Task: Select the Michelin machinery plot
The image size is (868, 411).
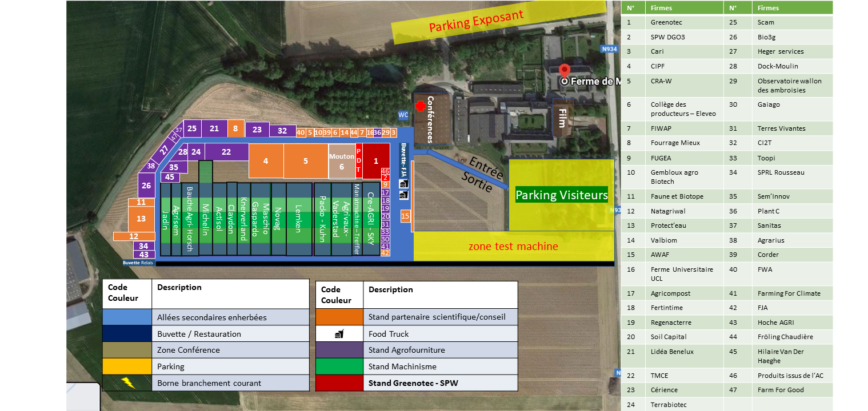Action: click(206, 208)
